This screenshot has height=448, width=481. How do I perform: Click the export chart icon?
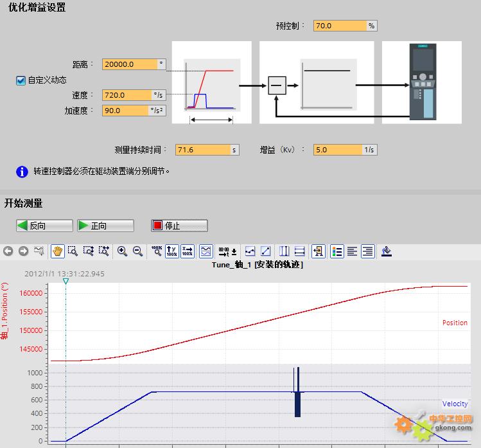pos(319,251)
